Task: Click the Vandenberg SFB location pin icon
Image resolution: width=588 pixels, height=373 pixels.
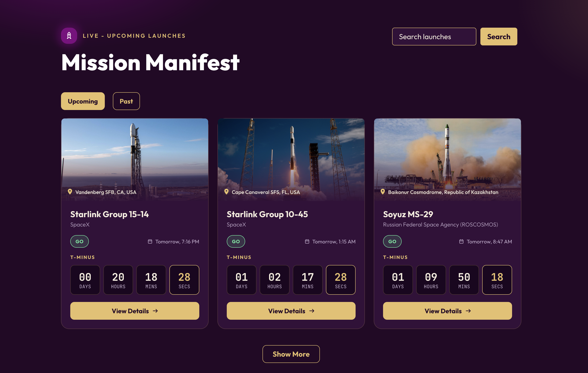Action: pos(70,192)
